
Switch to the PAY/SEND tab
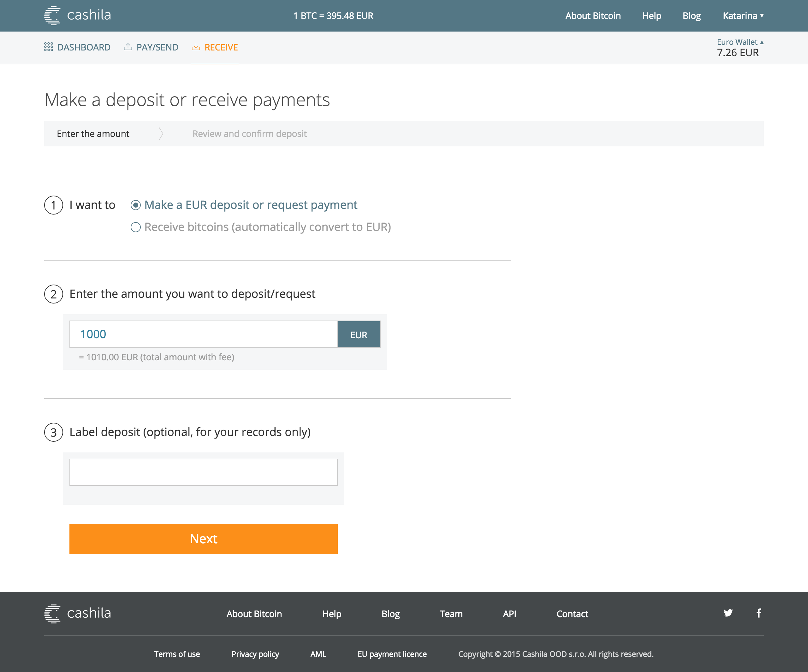pos(157,47)
